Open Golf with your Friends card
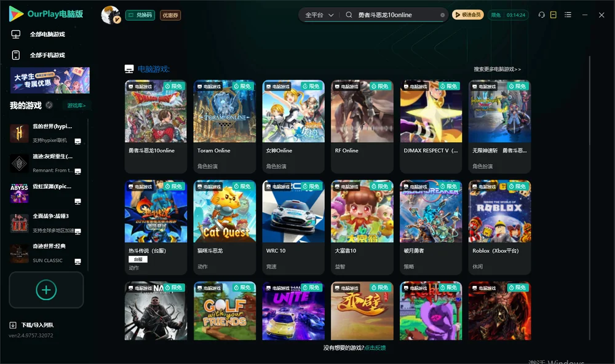Screen dimensions: 615x364 coord(224,311)
